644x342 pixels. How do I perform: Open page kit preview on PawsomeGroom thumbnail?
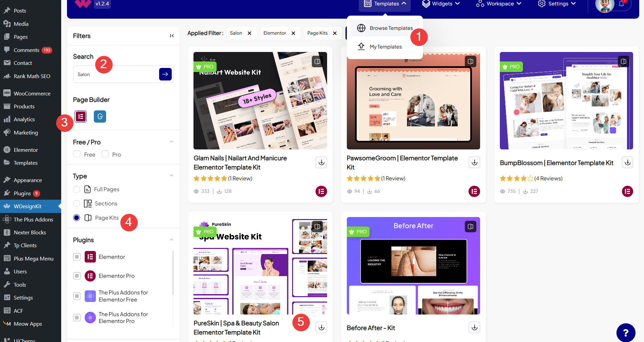471,61
